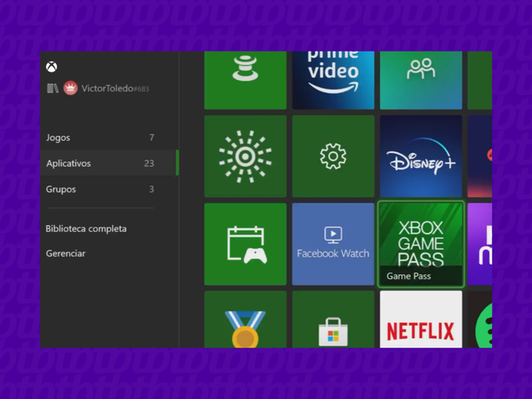Open the dark red-edged tile beside Disney+
Image resolution: width=532 pixels, height=399 pixels.
click(480, 156)
